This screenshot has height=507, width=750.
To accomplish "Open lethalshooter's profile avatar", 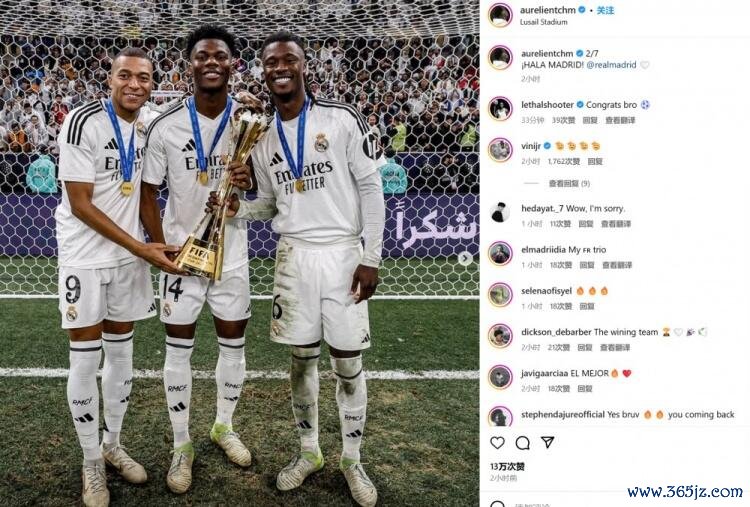I will click(x=500, y=109).
